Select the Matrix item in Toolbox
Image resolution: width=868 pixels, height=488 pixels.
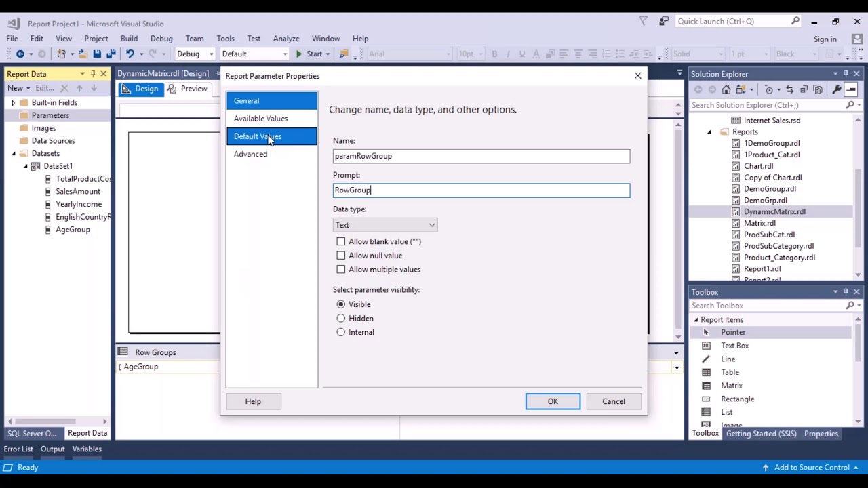click(770, 386)
